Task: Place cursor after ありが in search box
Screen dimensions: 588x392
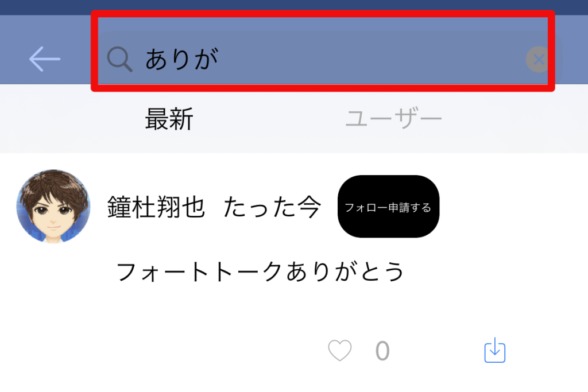Action: [221, 59]
